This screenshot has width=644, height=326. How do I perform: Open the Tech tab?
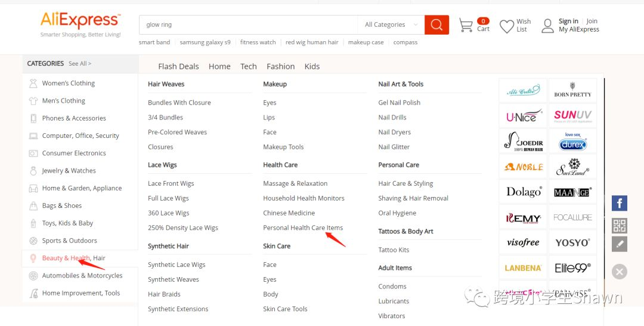pyautogui.click(x=249, y=66)
